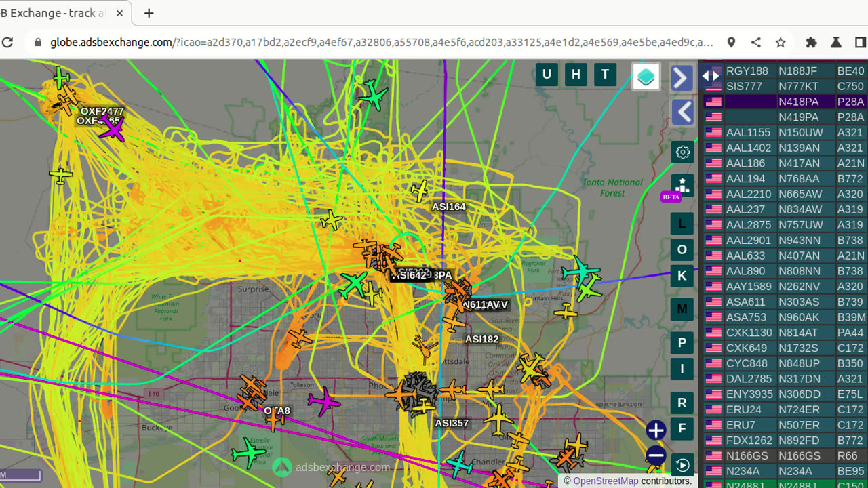Click callsign AAL1155 in the table
Image resolution: width=868 pixels, height=488 pixels.
(x=748, y=132)
